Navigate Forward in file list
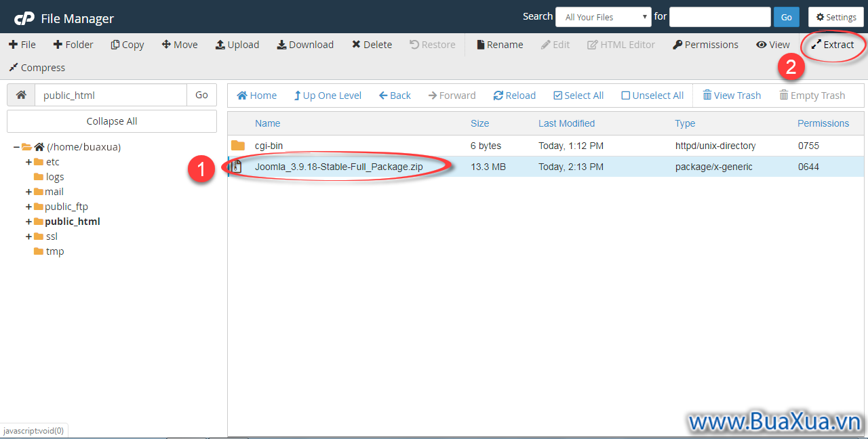The height and width of the screenshot is (439, 868). coord(452,96)
